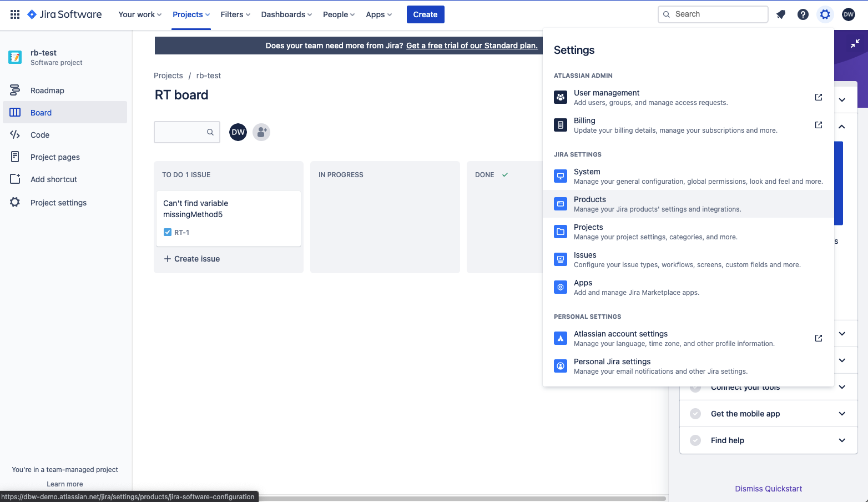Click the Add shortcut icon
Image resolution: width=868 pixels, height=502 pixels.
coord(15,179)
